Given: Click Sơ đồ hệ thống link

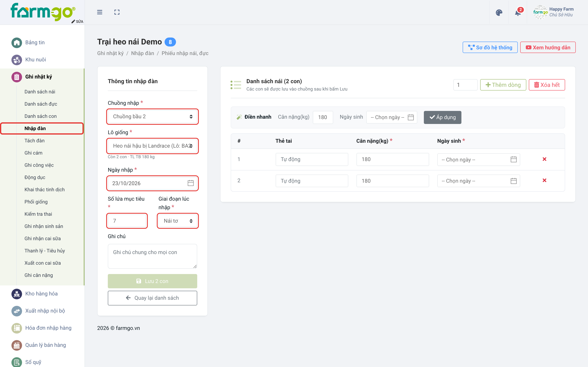Looking at the screenshot, I should click(x=490, y=47).
